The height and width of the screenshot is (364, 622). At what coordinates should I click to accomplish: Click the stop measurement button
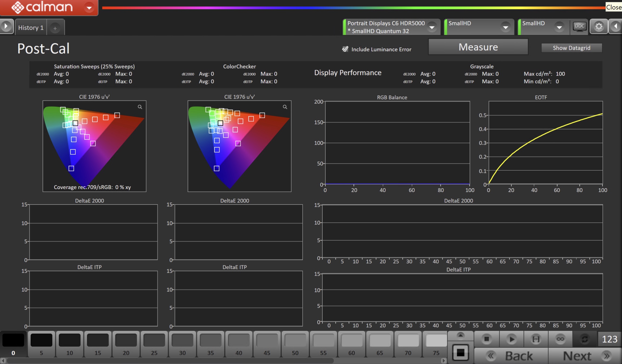[487, 339]
